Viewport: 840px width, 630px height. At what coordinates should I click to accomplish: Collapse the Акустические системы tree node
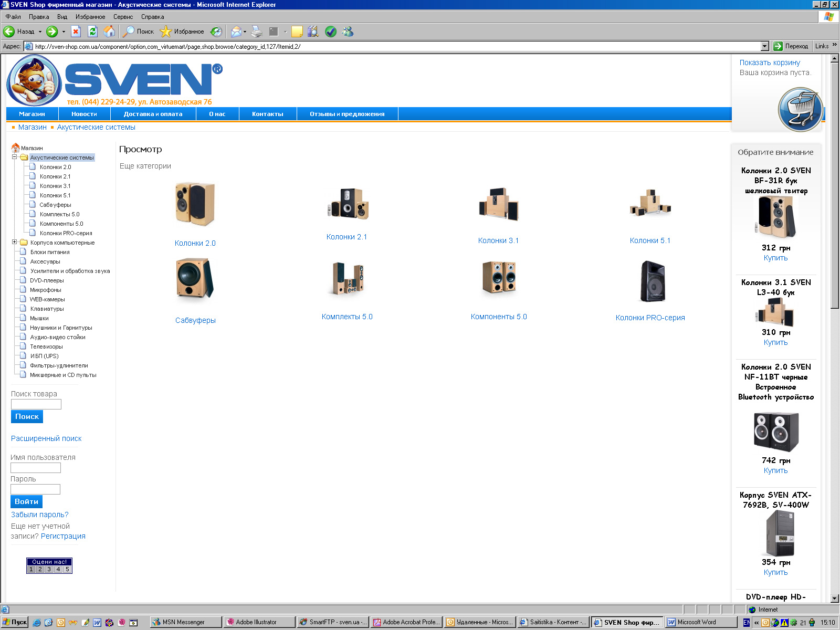[15, 157]
